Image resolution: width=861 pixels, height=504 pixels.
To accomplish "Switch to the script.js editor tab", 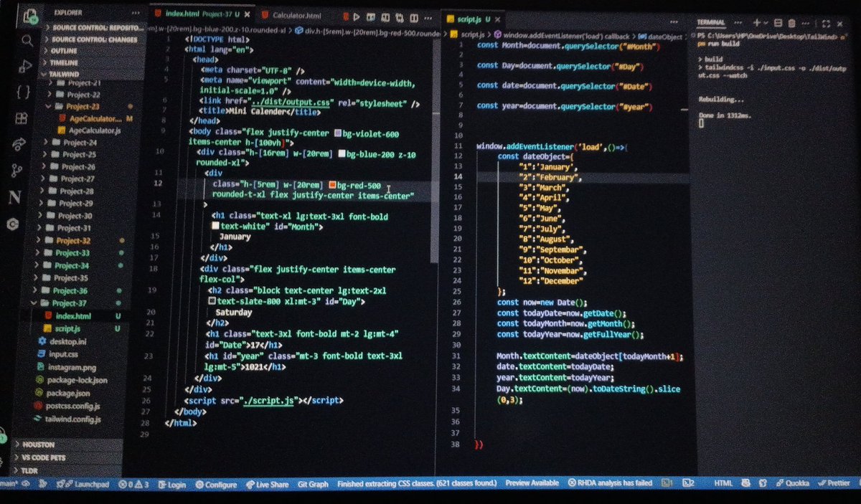I will (x=472, y=20).
